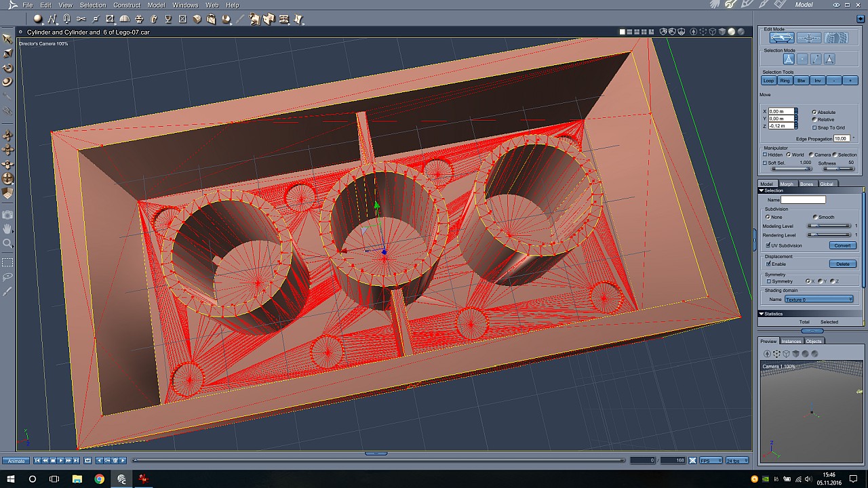Enable the Snap To Grid checkbox

[814, 127]
